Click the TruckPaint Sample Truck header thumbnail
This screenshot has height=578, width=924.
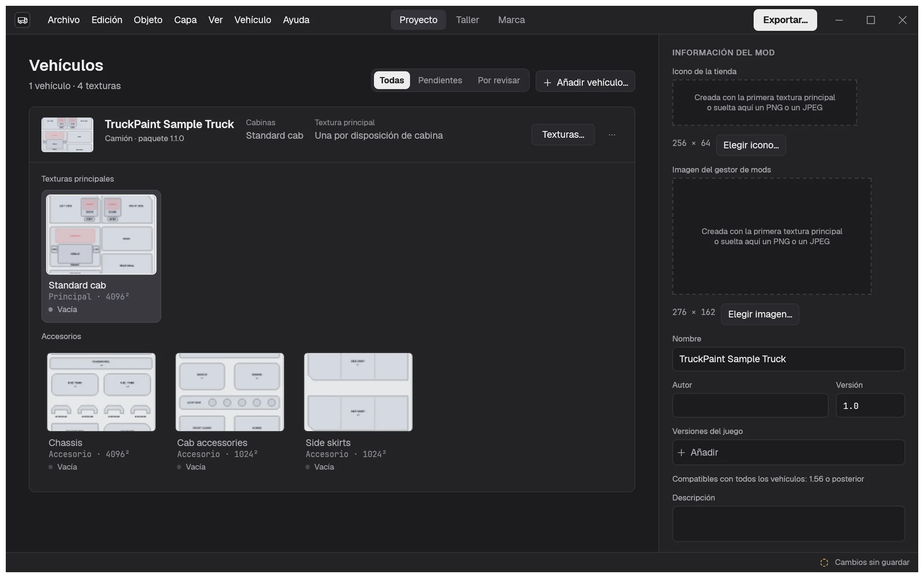67,135
